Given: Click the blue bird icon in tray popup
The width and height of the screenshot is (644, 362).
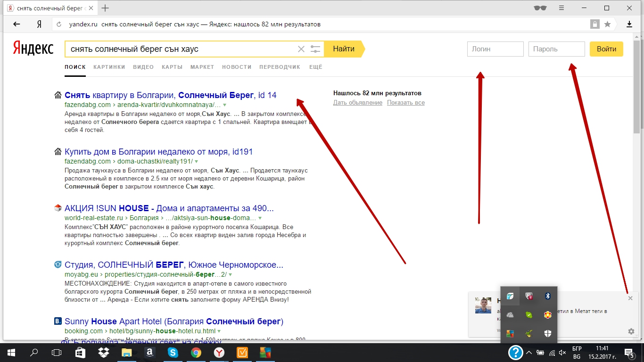Looking at the screenshot, I should tap(510, 296).
